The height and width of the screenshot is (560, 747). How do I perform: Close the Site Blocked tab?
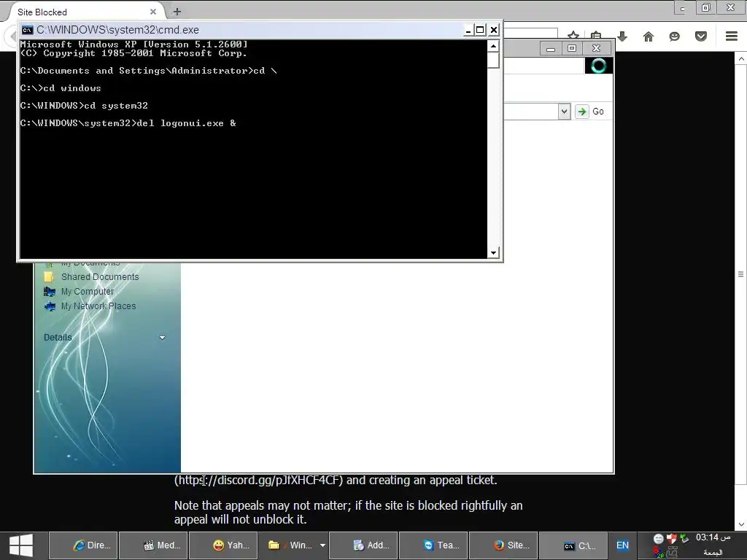pyautogui.click(x=153, y=12)
